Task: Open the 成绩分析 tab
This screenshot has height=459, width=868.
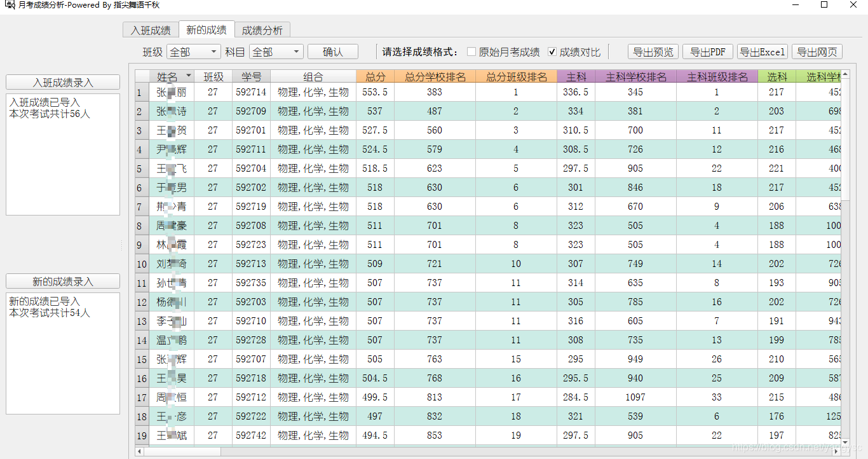Action: coord(262,30)
